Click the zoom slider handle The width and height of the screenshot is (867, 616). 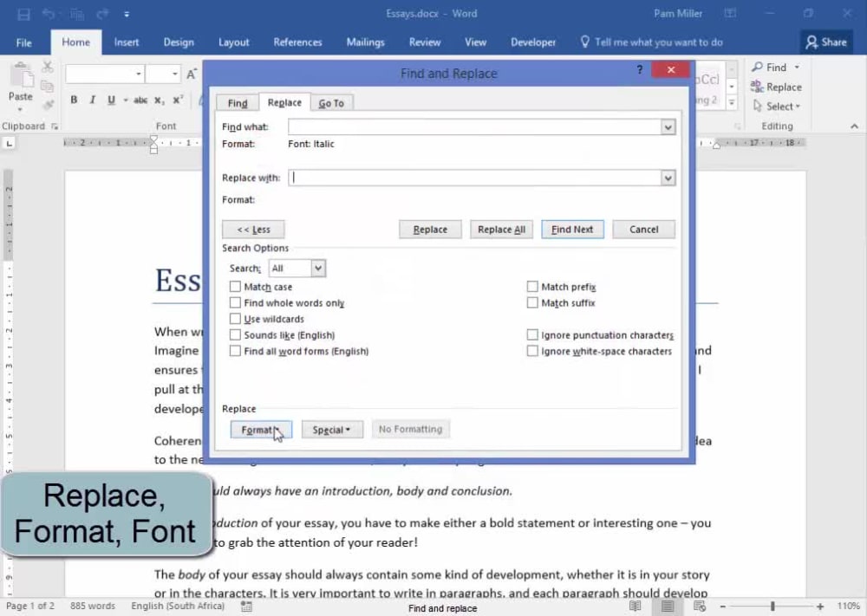(772, 606)
